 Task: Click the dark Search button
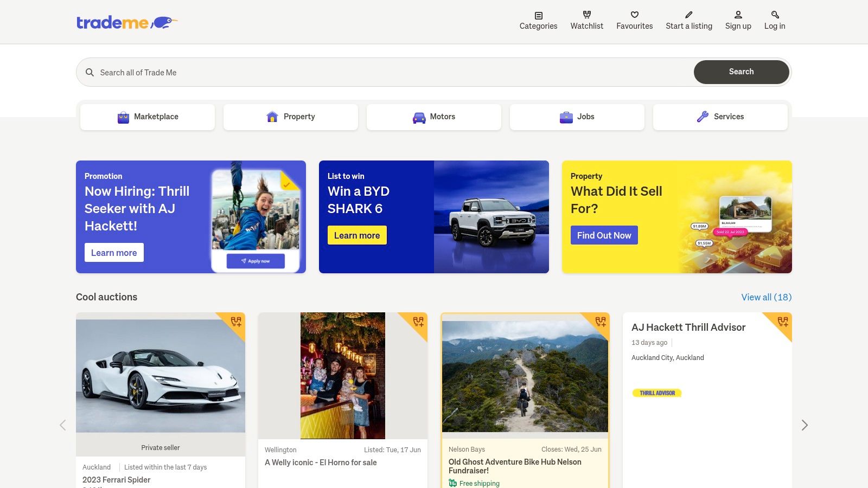pyautogui.click(x=741, y=72)
